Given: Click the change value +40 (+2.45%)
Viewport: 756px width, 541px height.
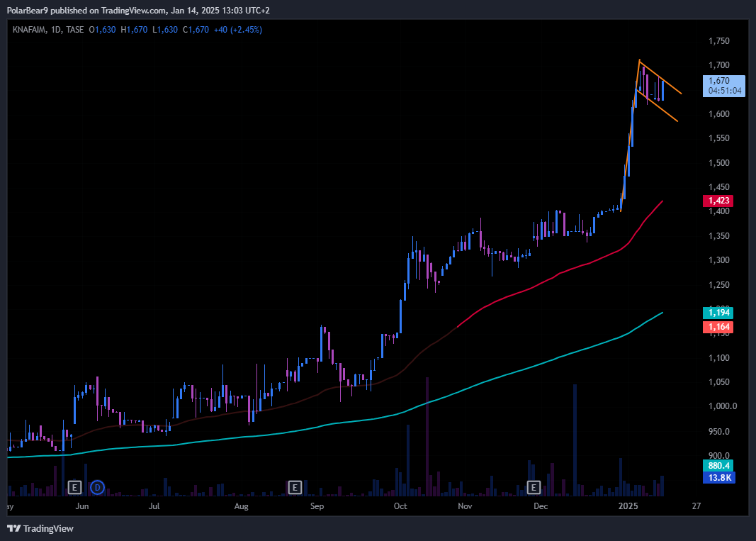Looking at the screenshot, I should (238, 30).
